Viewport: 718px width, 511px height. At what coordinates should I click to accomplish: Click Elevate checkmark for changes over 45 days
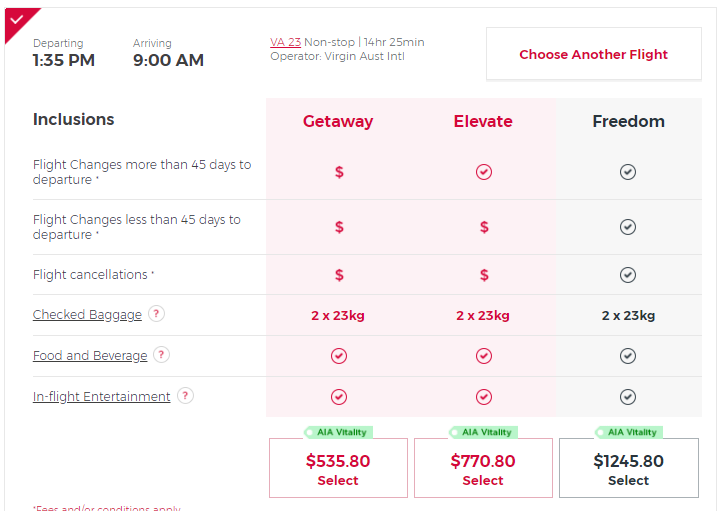(484, 172)
